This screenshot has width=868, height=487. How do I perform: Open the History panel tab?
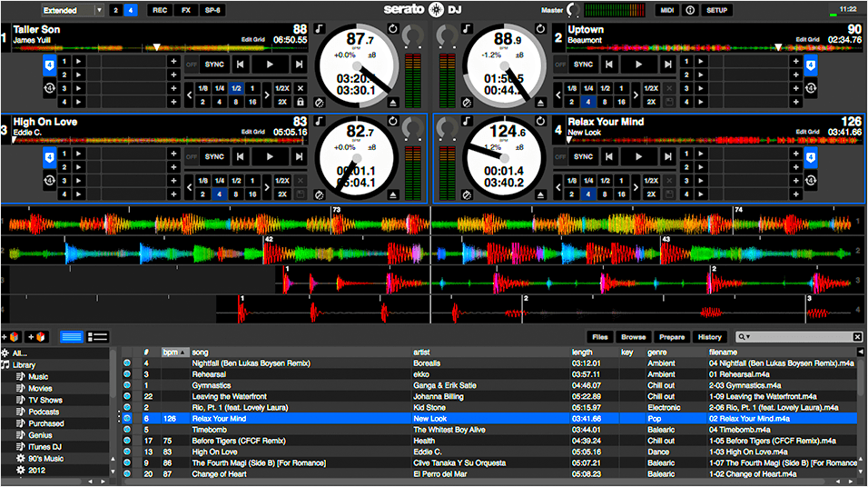[x=709, y=337]
